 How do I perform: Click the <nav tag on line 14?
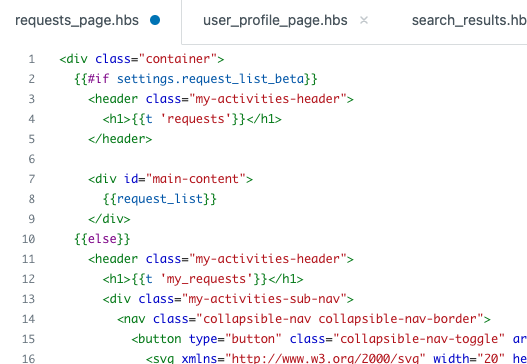pos(131,319)
